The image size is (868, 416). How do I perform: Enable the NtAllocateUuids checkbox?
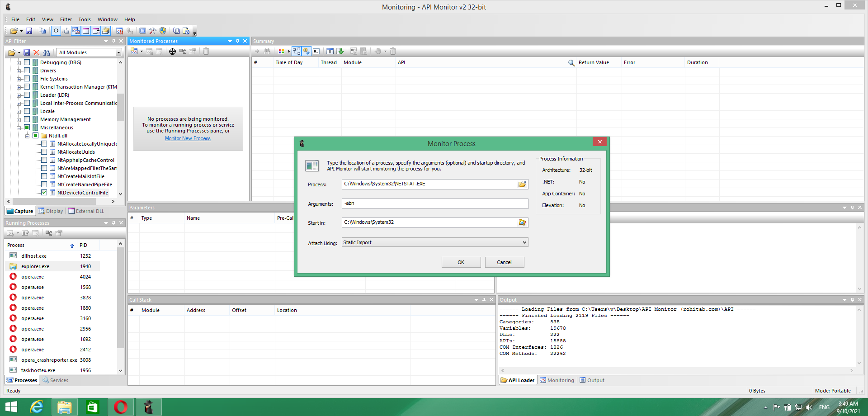pos(44,152)
